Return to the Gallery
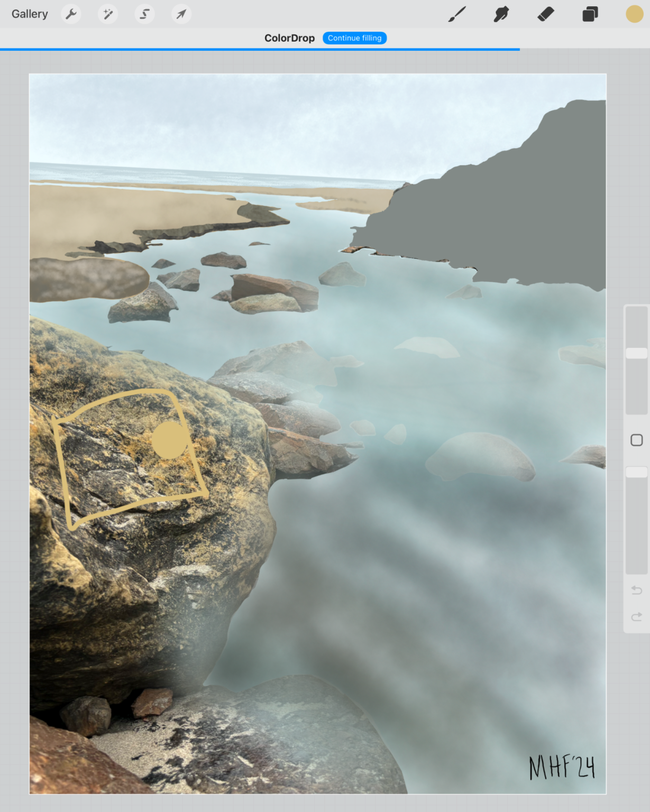This screenshot has height=812, width=650. coord(29,14)
